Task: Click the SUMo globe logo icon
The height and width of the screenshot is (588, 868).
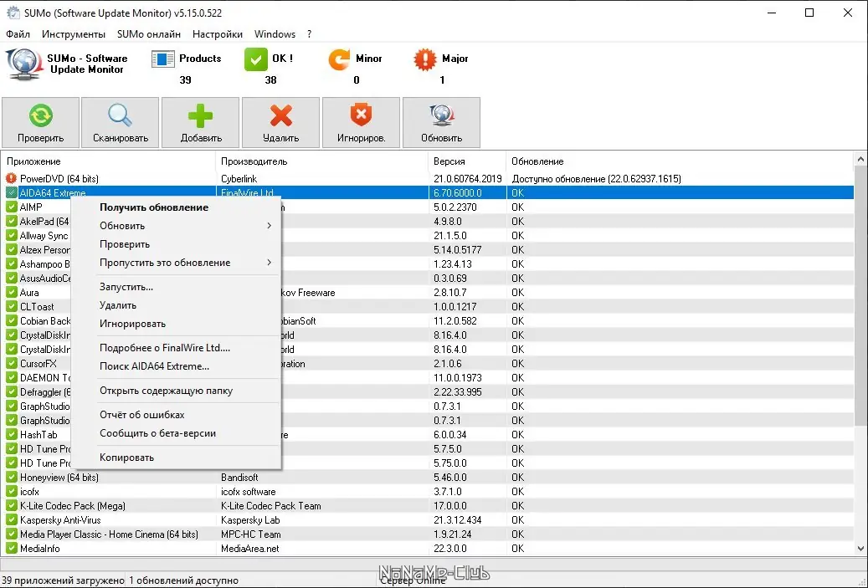Action: click(x=23, y=64)
